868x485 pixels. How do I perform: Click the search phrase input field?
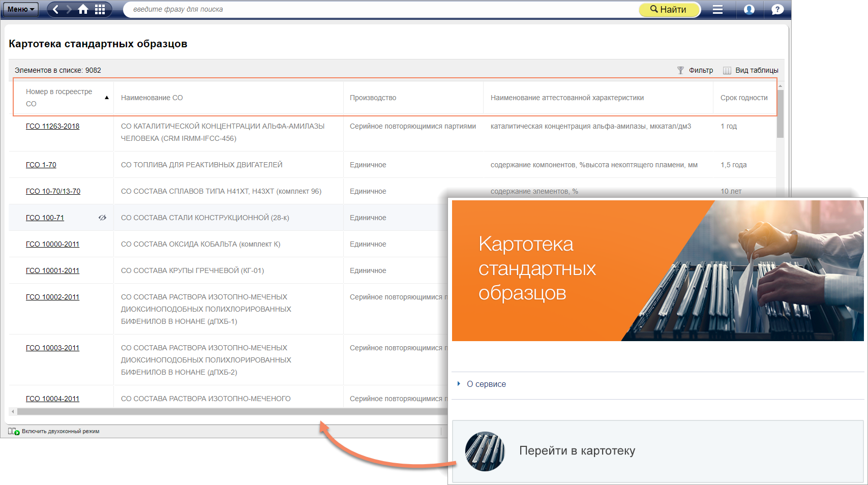coord(381,9)
